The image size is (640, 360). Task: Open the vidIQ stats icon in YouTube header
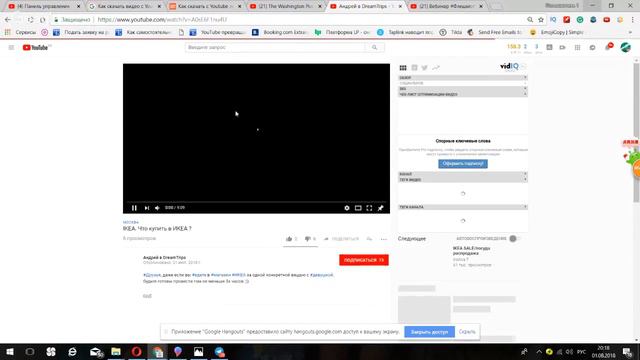549,47
